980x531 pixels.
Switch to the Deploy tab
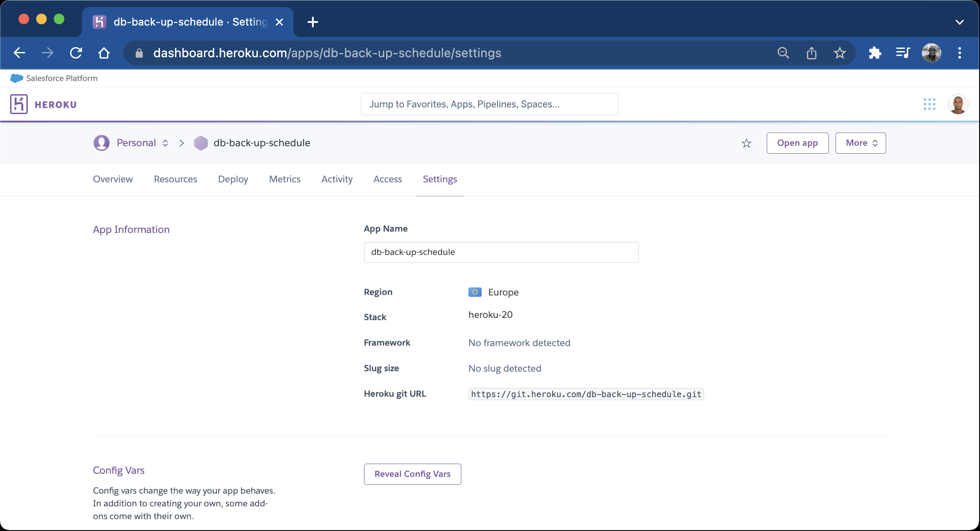coord(233,179)
